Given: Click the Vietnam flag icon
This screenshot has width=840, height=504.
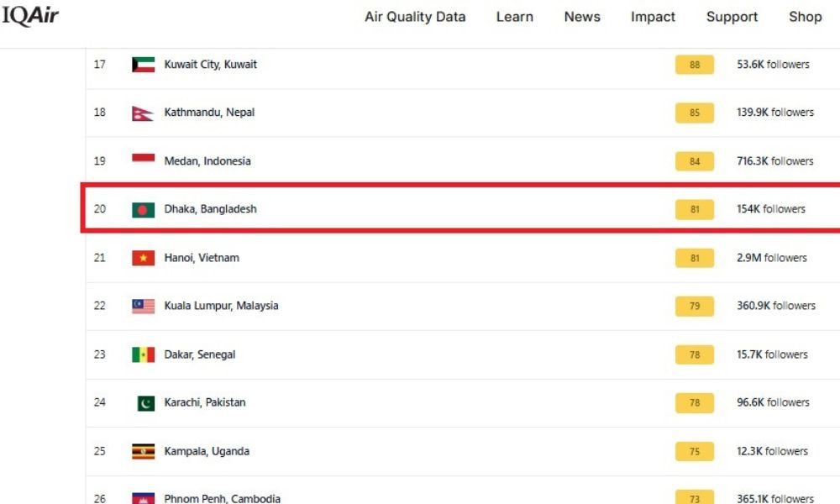Looking at the screenshot, I should click(143, 258).
